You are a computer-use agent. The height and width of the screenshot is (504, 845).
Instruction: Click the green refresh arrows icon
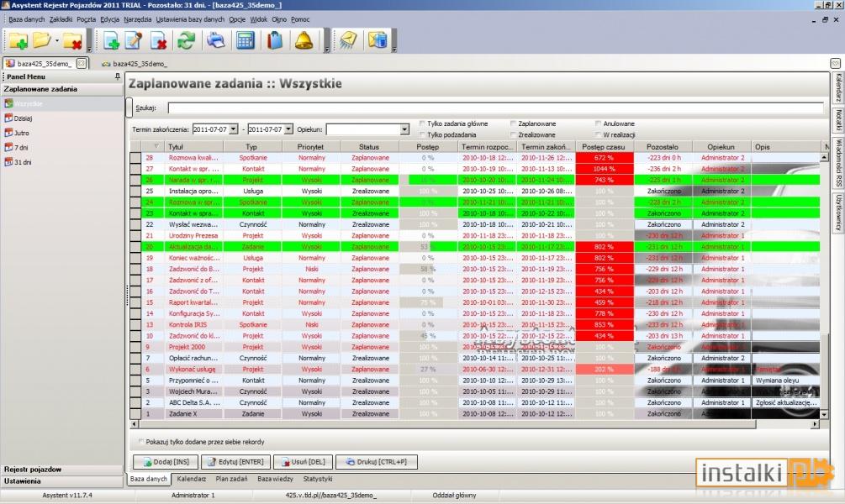pos(187,40)
